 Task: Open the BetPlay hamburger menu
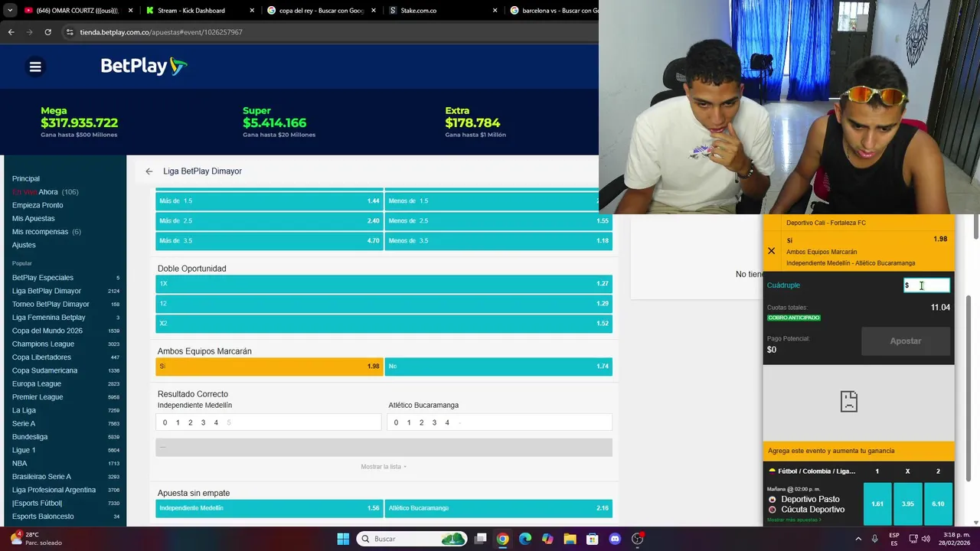click(x=35, y=67)
